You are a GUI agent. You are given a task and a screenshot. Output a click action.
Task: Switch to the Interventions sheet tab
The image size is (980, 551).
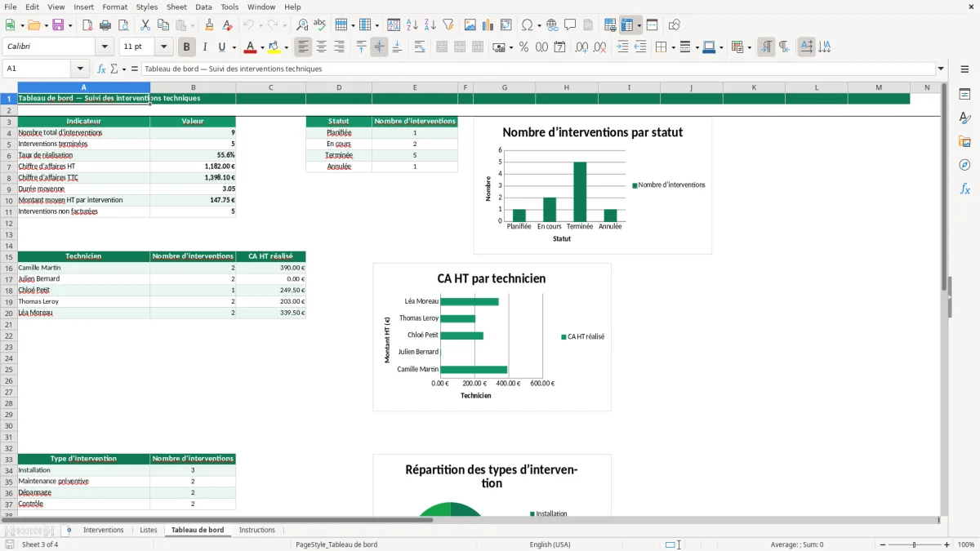tap(104, 530)
